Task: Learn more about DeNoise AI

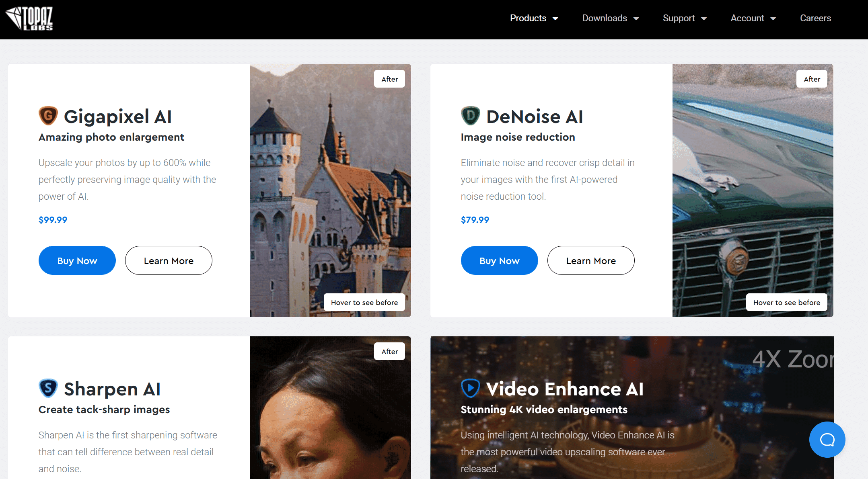Action: click(x=591, y=260)
